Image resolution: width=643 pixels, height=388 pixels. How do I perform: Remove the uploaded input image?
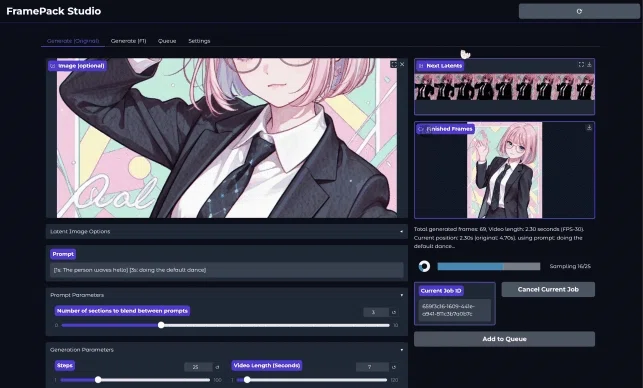[402, 64]
